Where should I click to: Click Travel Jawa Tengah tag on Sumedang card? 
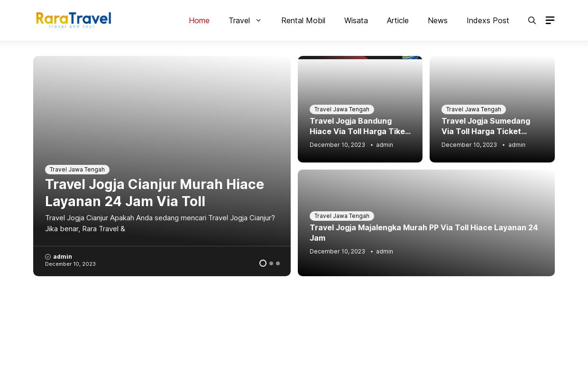coord(473,109)
